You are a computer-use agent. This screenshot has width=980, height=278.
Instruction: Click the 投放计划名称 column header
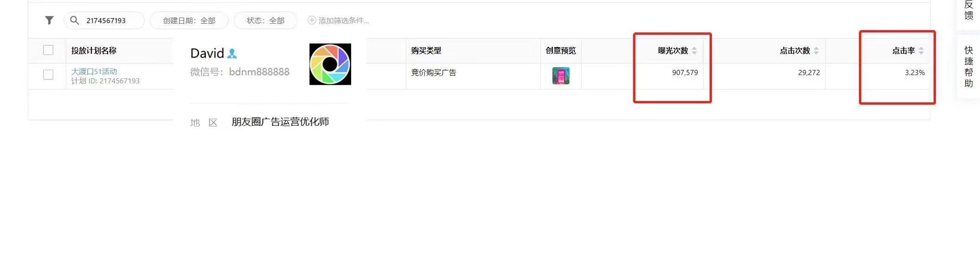[x=94, y=51]
